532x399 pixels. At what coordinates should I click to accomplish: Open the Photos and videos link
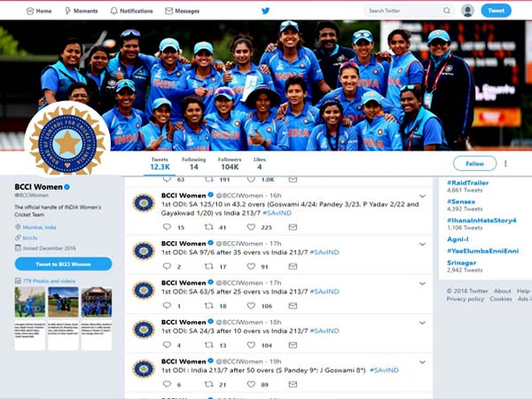[49, 281]
